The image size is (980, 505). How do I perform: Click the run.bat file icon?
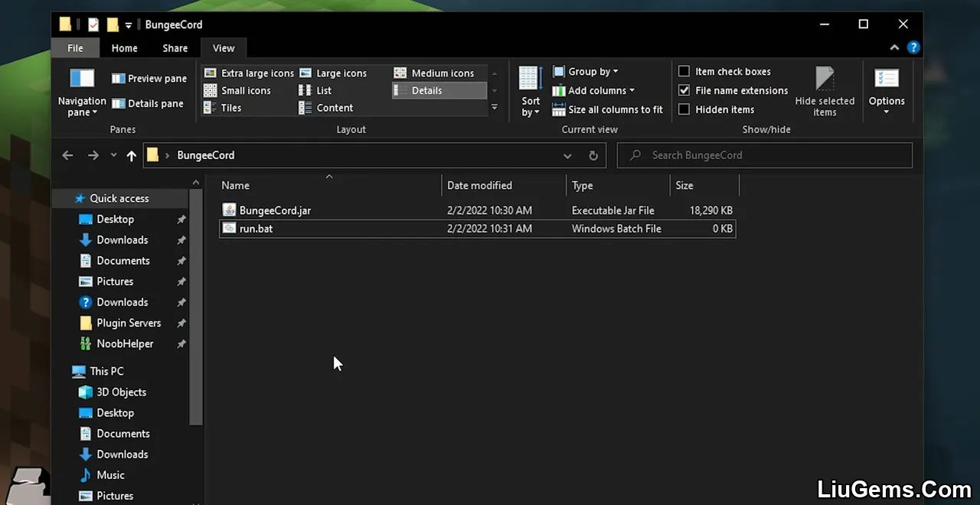229,228
